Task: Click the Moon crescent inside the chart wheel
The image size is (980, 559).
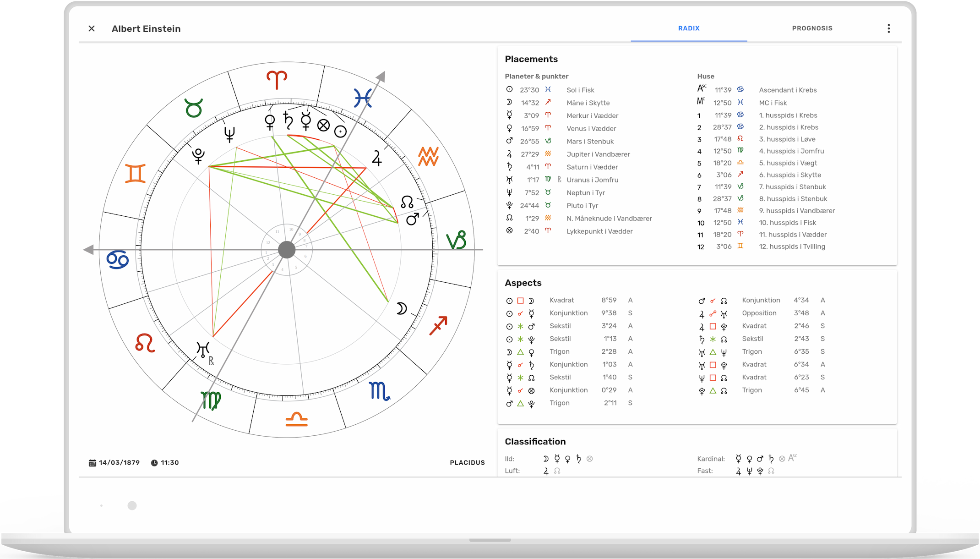Action: click(401, 309)
